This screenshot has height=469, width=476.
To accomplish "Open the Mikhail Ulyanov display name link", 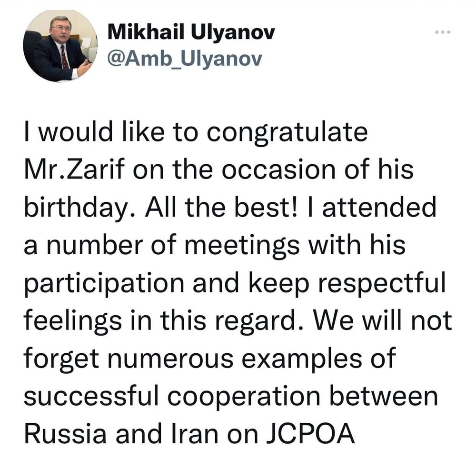I will 191,33.
